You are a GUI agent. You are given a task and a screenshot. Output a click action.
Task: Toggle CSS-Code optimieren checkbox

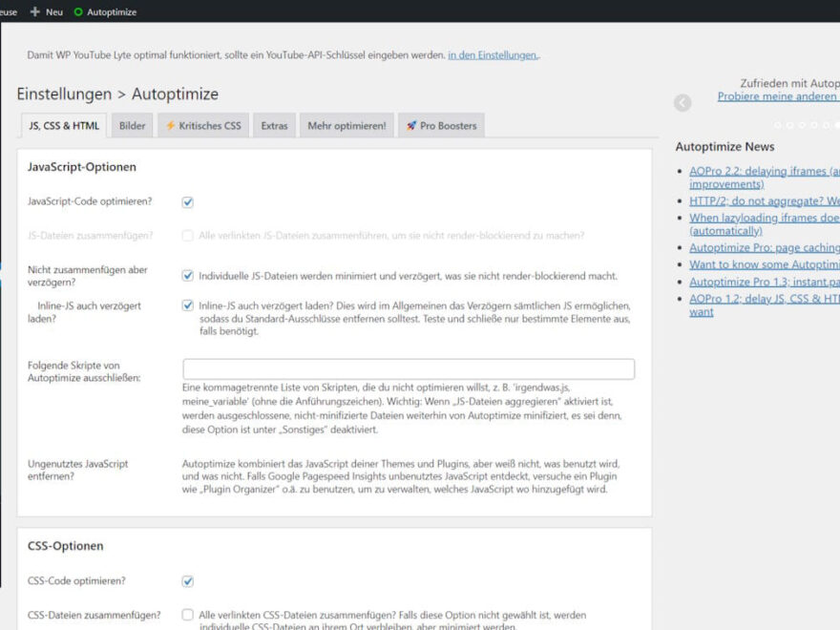coord(187,581)
